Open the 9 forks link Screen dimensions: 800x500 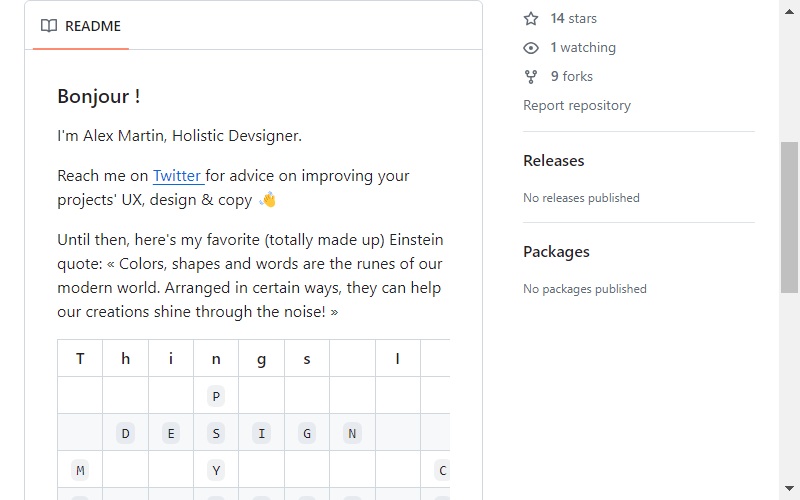[571, 77]
